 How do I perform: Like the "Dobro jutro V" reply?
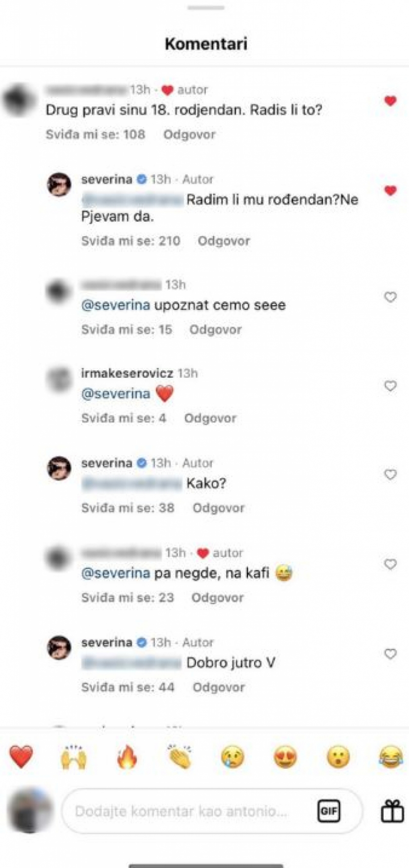click(x=390, y=654)
